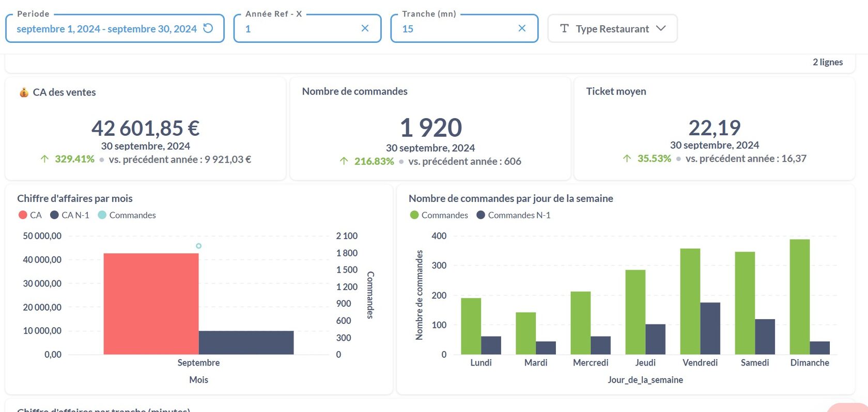Click the 42 601,85 € sales value
This screenshot has width=868, height=412.
click(x=145, y=128)
